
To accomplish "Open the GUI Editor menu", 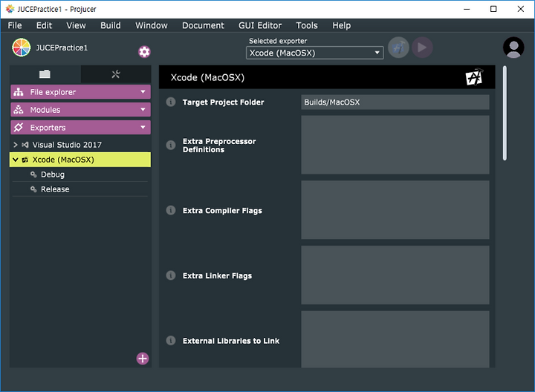I will 260,25.
